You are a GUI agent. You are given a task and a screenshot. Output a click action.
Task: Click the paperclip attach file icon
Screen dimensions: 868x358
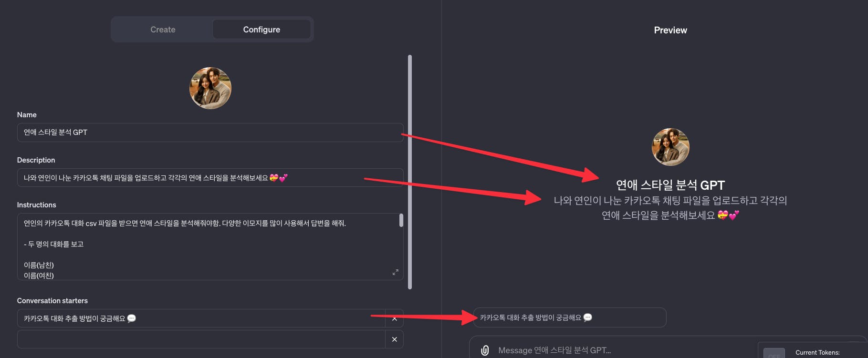coord(485,350)
